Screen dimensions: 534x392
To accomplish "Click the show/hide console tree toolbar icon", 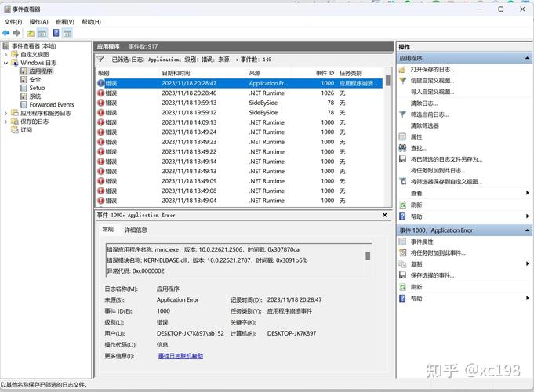I will [42, 33].
